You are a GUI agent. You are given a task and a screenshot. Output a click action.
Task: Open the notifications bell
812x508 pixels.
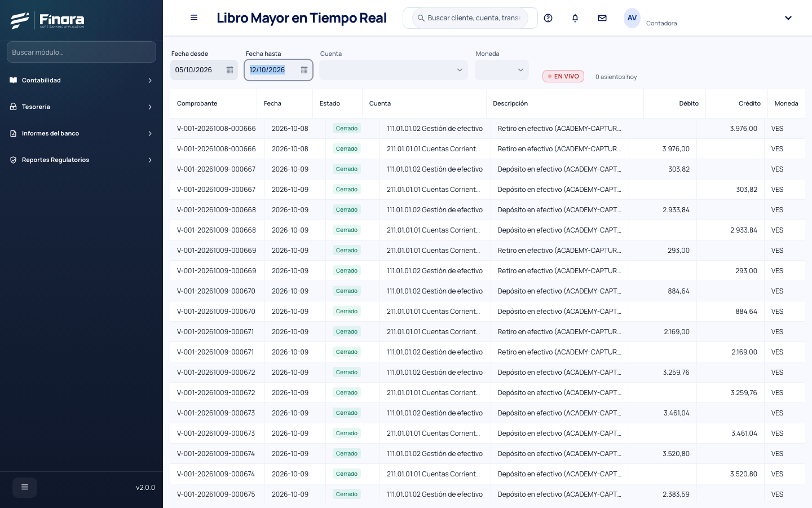tap(575, 18)
